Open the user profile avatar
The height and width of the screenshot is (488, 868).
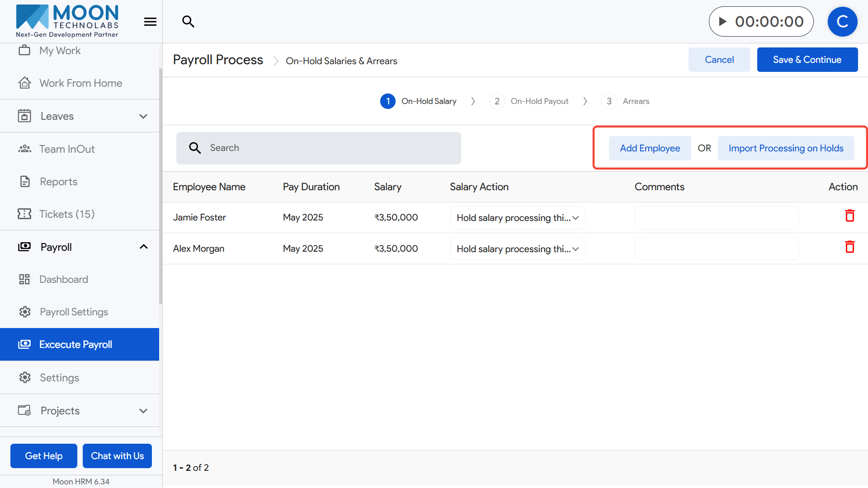(842, 22)
